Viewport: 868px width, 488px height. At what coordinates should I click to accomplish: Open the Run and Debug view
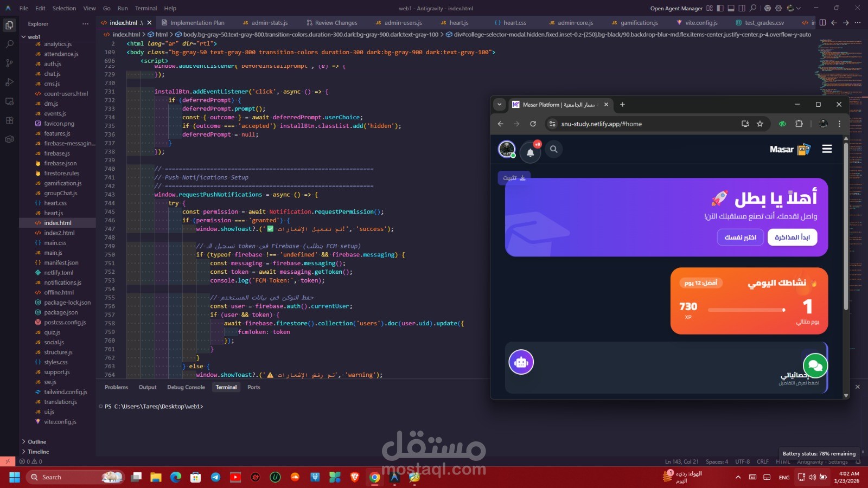click(9, 82)
